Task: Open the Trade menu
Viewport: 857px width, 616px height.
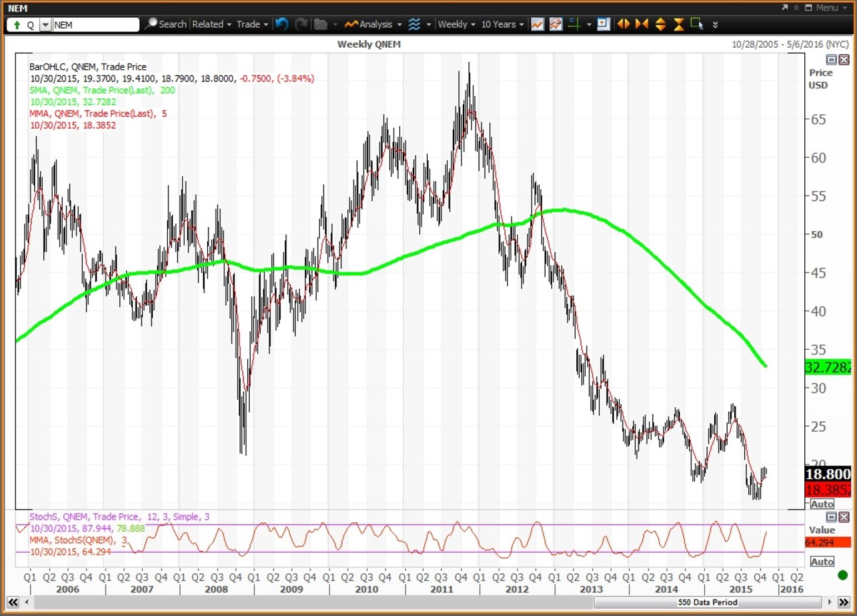Action: click(x=252, y=24)
